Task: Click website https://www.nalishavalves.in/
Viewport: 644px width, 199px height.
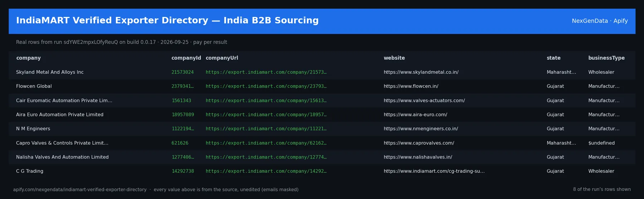Action: point(418,157)
